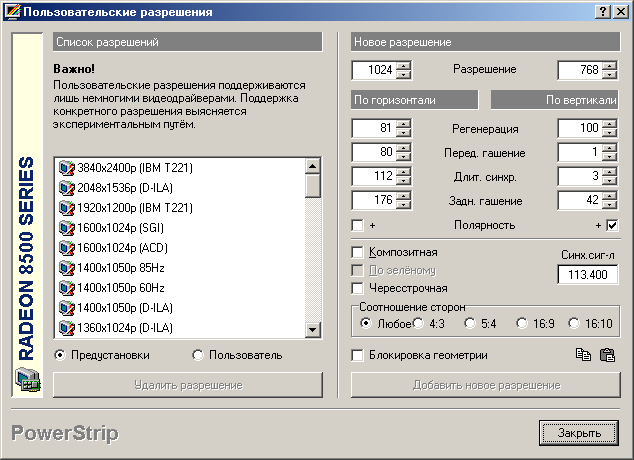Image resolution: width=634 pixels, height=460 pixels.
Task: Click the icon beside 1600x1024p (SGI)
Action: [67, 228]
